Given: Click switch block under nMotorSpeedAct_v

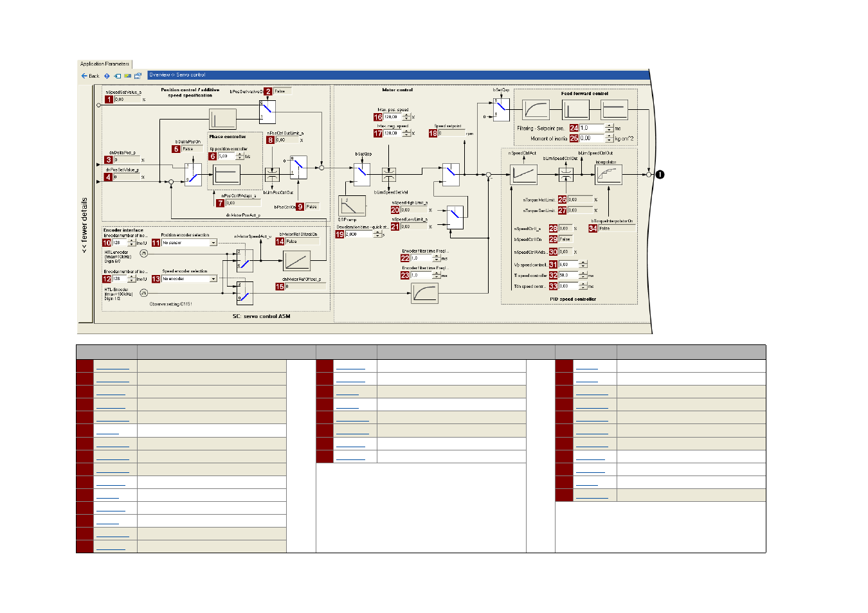Looking at the screenshot, I should [x=244, y=261].
